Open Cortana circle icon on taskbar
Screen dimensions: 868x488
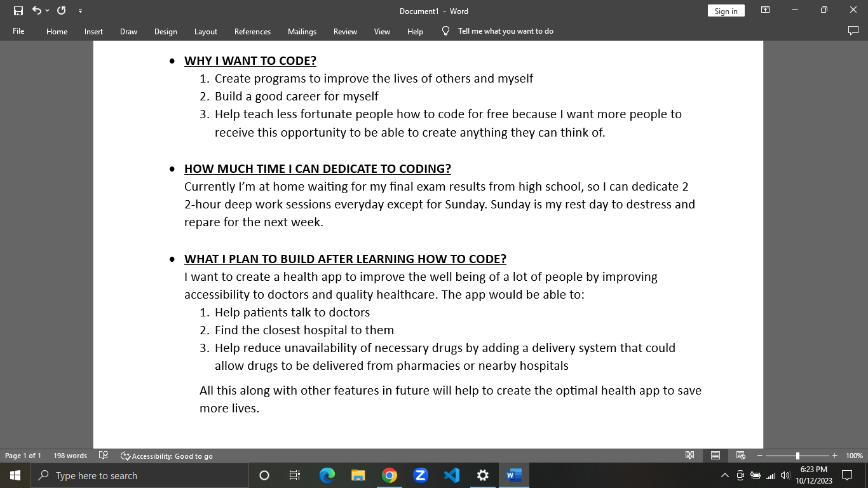pyautogui.click(x=264, y=475)
